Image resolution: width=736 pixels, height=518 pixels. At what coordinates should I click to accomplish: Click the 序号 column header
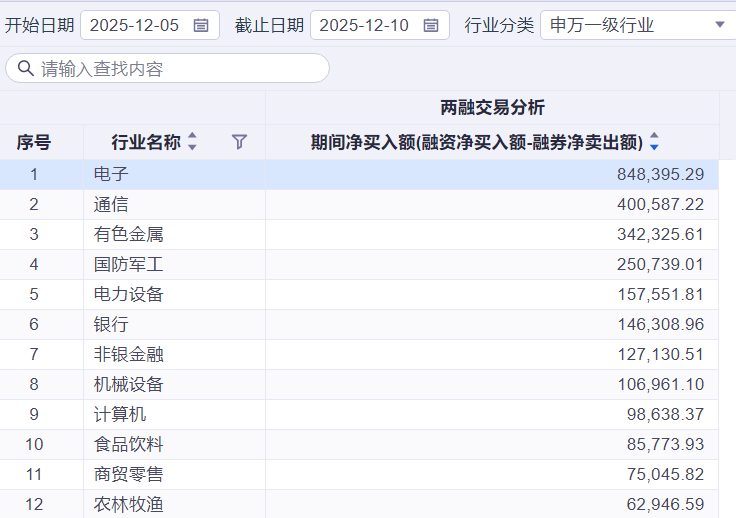click(33, 142)
